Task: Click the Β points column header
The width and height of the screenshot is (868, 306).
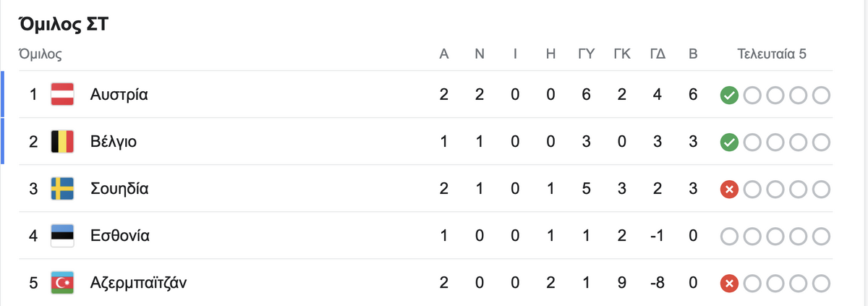Action: [693, 54]
